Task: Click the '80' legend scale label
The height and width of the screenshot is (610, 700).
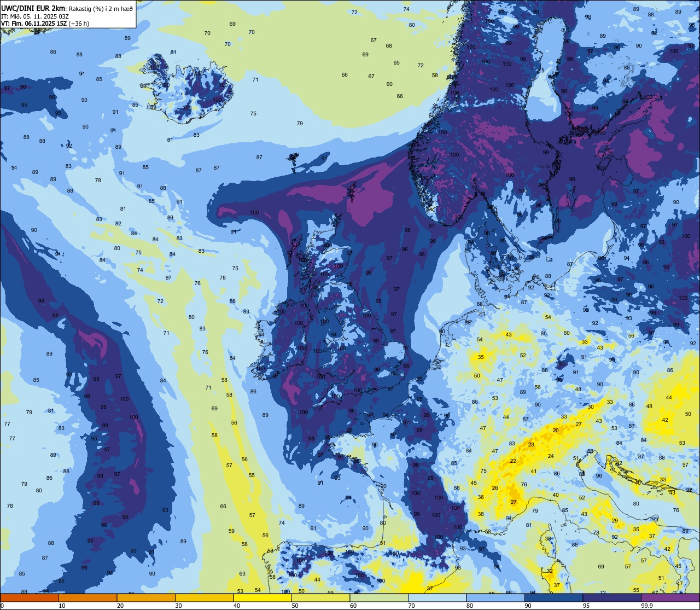Action: point(470,606)
